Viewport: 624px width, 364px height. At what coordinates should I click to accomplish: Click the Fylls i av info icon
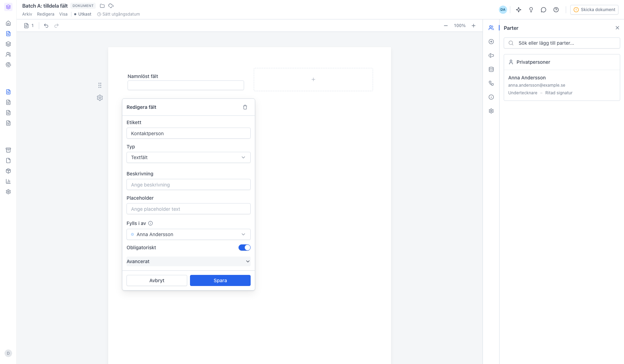[x=150, y=223]
